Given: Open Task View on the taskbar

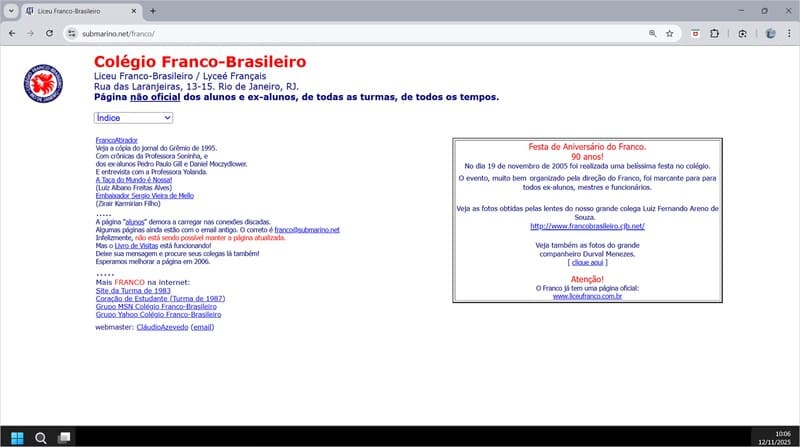Looking at the screenshot, I should [64, 438].
